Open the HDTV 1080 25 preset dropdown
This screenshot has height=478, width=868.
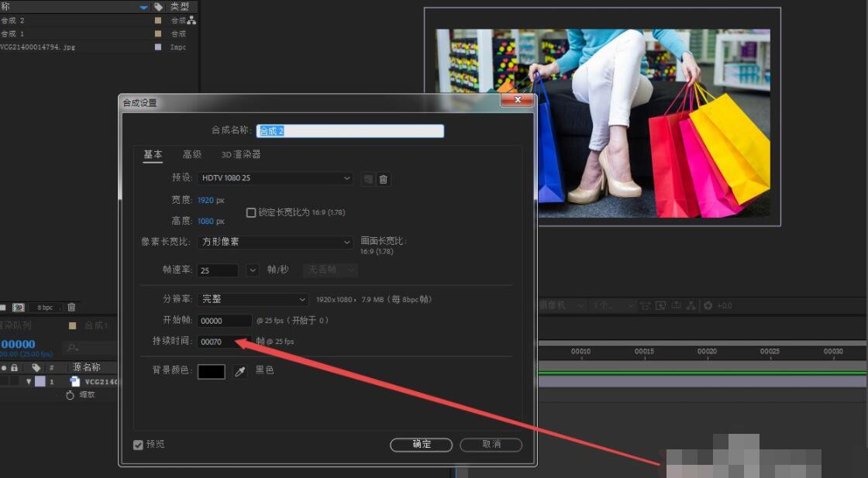point(275,178)
